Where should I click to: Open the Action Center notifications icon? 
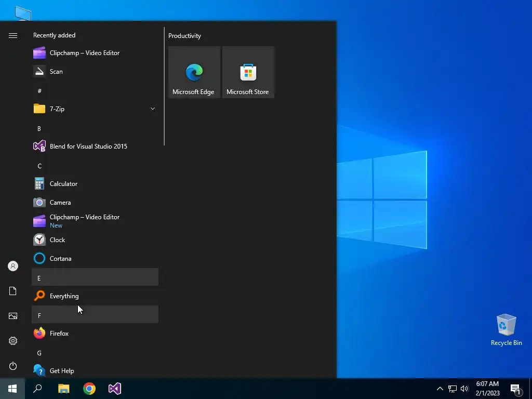516,389
